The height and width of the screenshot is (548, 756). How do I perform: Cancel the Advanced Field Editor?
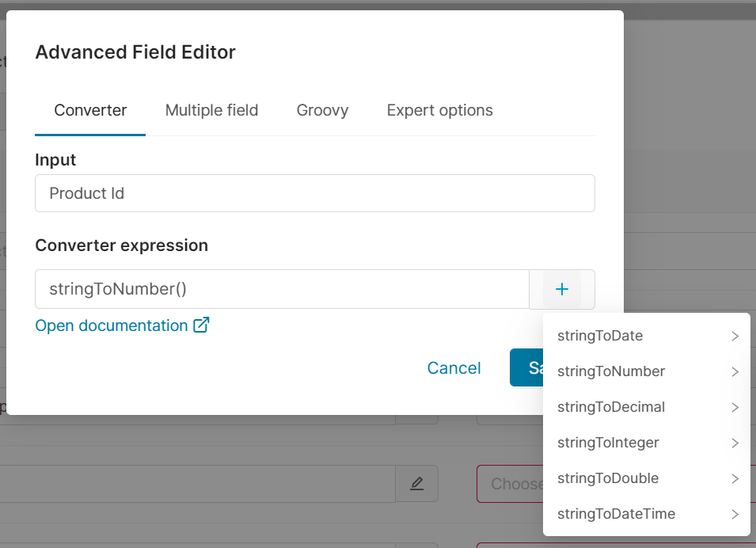tap(454, 367)
